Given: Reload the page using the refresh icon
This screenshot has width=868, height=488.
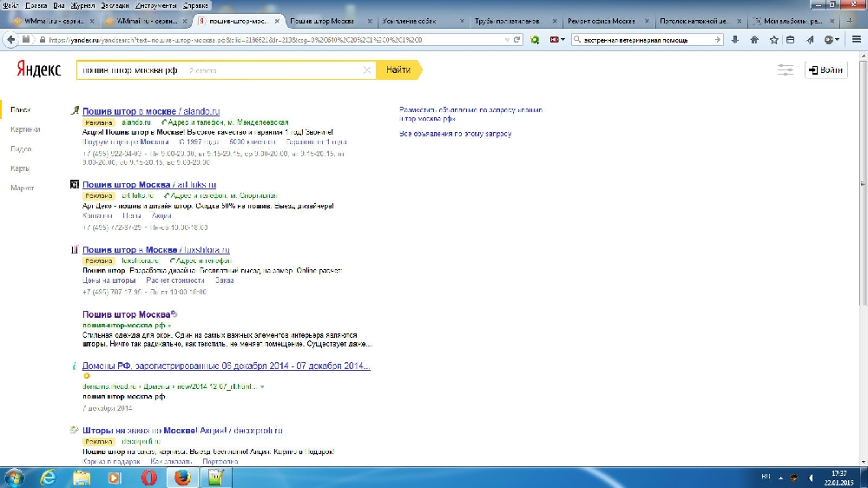Looking at the screenshot, I should 517,40.
